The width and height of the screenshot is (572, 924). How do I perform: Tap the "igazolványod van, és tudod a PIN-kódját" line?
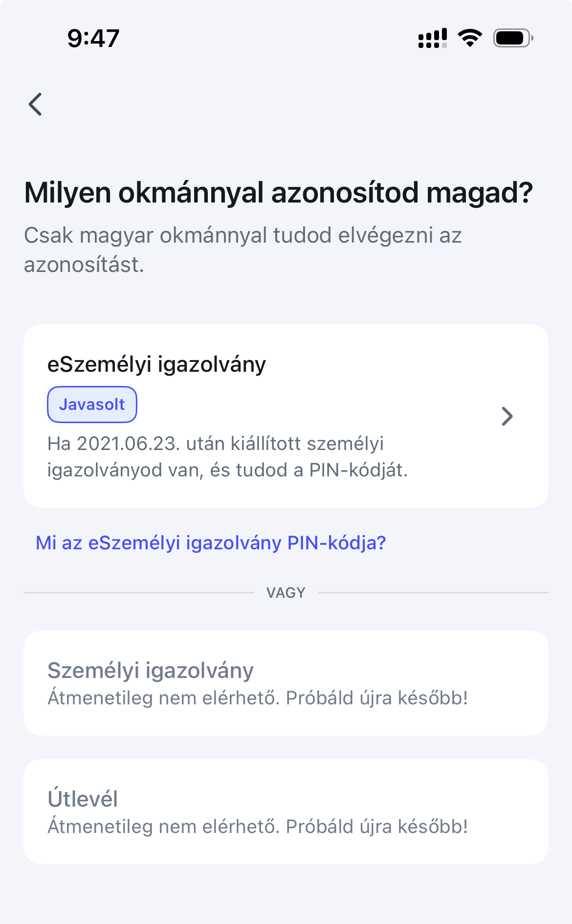point(227,470)
